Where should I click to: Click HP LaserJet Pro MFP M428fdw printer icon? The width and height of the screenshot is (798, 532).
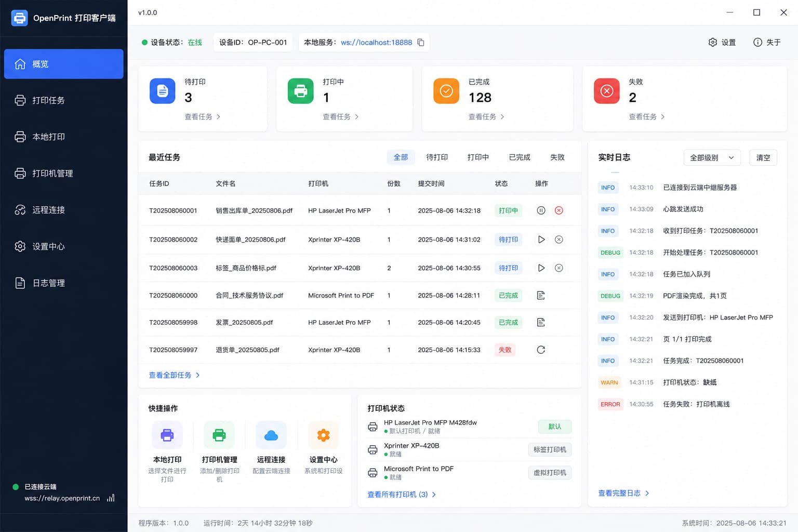(373, 427)
